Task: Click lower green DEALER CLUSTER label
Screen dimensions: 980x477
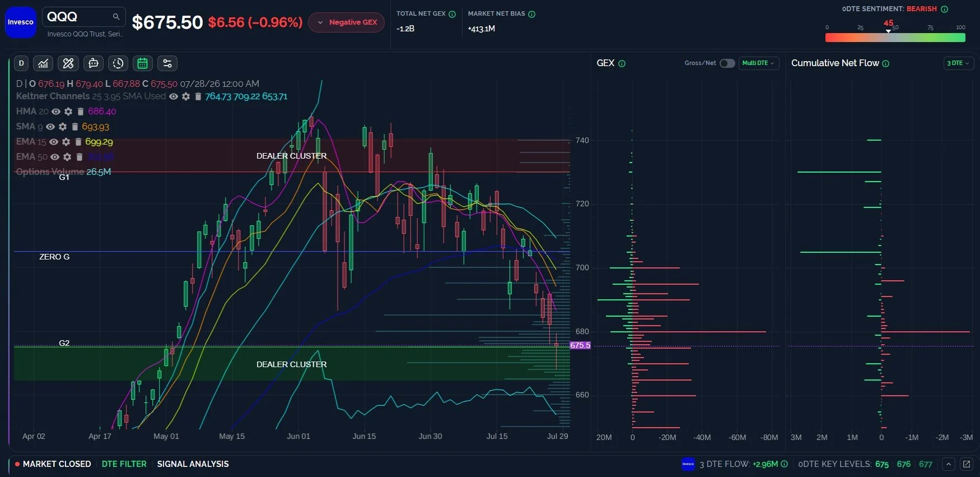Action: [291, 364]
